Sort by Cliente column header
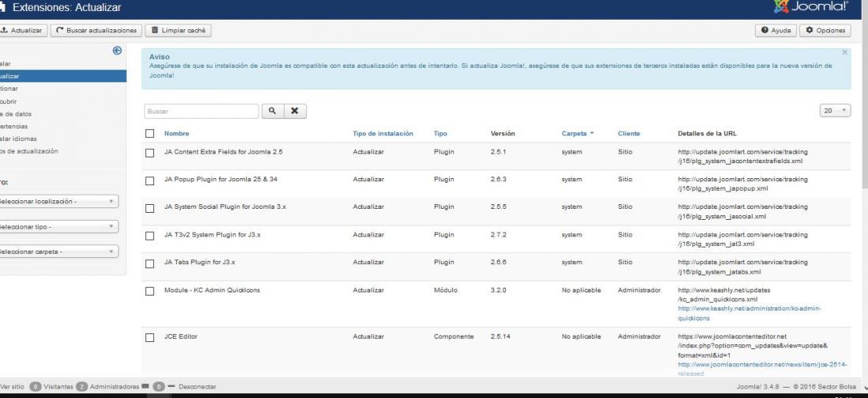 click(629, 133)
